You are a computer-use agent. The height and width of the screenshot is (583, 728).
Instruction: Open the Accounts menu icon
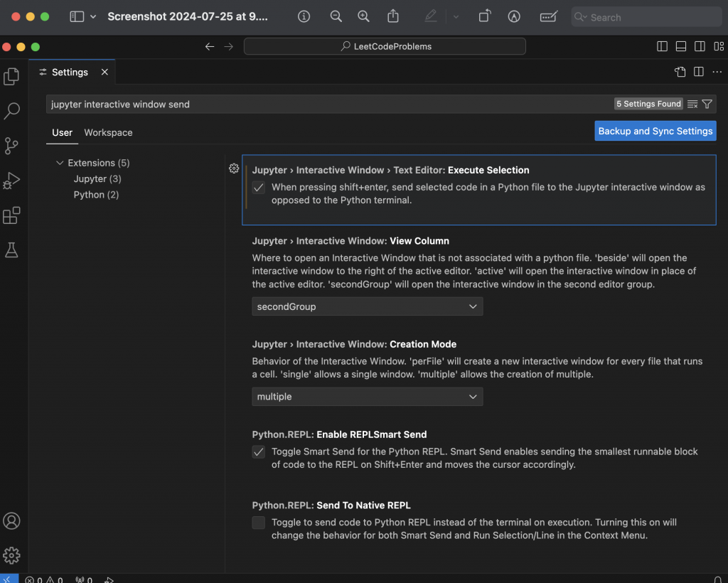(11, 521)
